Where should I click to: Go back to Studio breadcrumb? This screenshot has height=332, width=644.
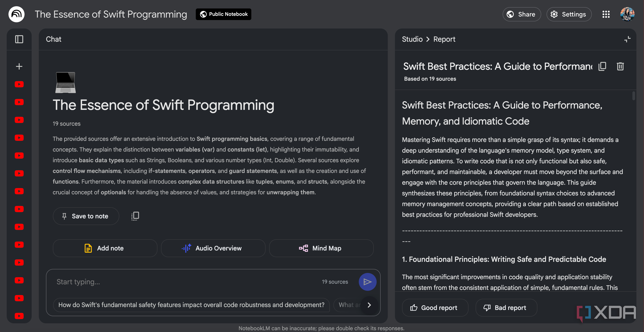tap(412, 39)
